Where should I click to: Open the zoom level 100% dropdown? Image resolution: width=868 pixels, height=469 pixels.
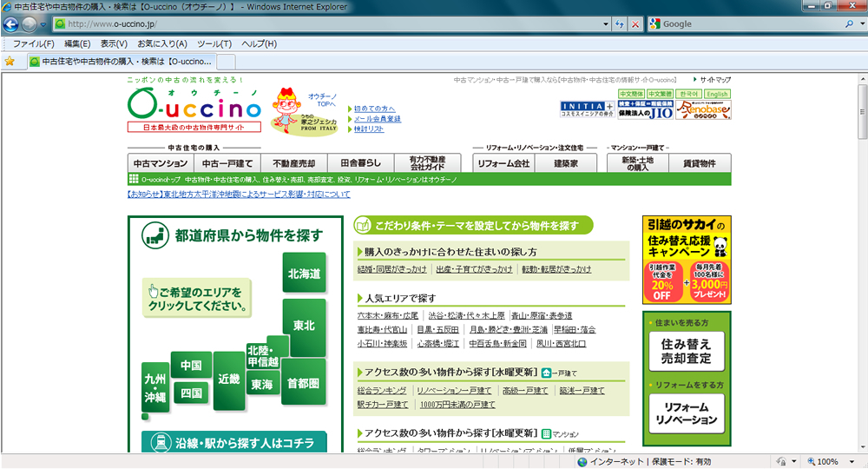coord(852,462)
